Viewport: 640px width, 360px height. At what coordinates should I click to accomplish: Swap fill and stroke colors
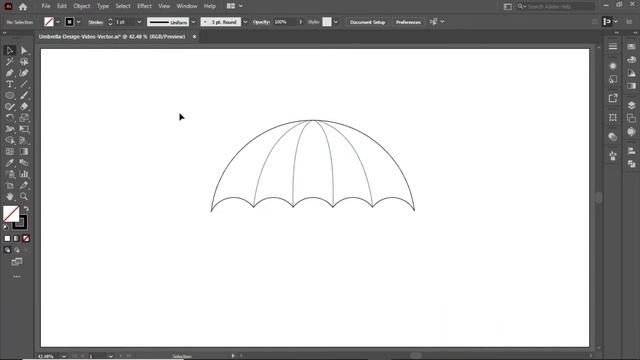26,209
